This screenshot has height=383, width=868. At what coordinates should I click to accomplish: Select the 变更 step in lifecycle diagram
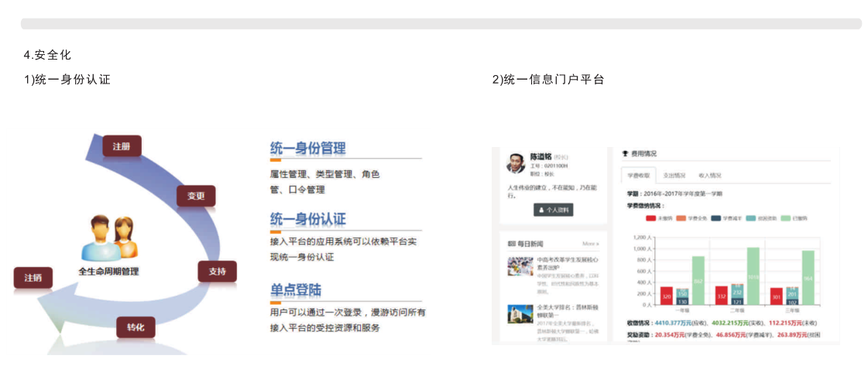pos(196,197)
